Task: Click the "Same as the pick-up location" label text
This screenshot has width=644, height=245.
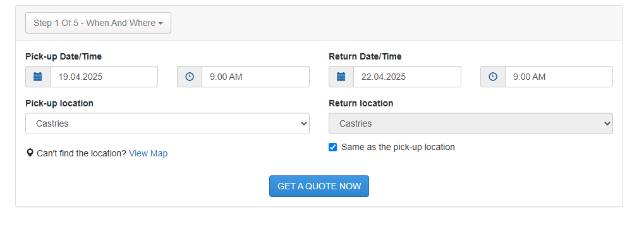Action: (398, 147)
